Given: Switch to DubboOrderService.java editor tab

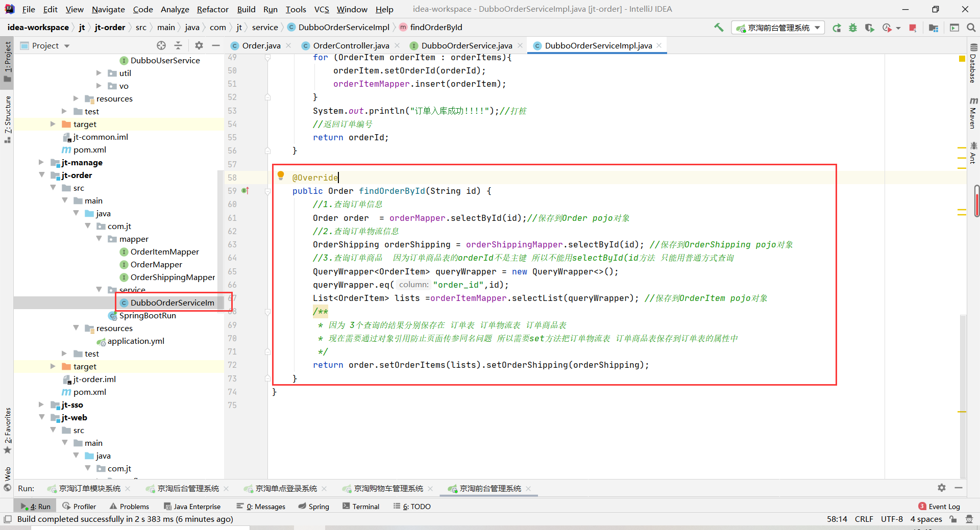Looking at the screenshot, I should pyautogui.click(x=467, y=45).
